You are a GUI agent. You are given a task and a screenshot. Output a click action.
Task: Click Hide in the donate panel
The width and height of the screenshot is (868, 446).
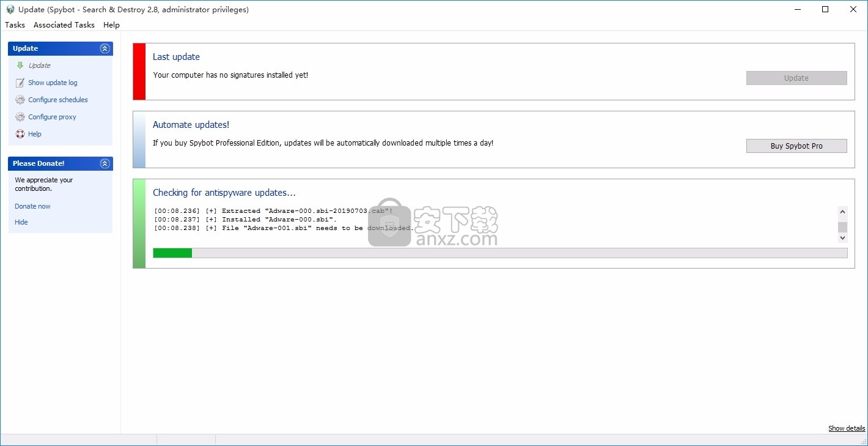point(21,222)
